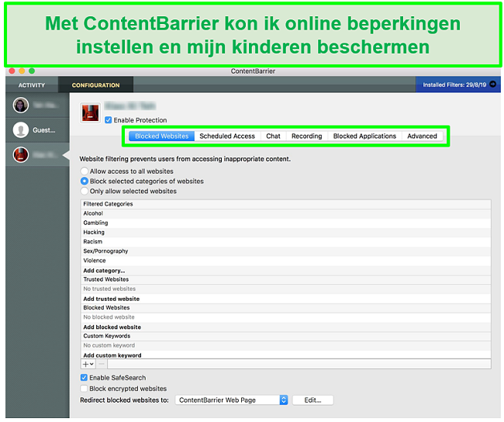Enable Block encrypted websites checkbox
This screenshot has height=422, width=504.
[x=84, y=389]
